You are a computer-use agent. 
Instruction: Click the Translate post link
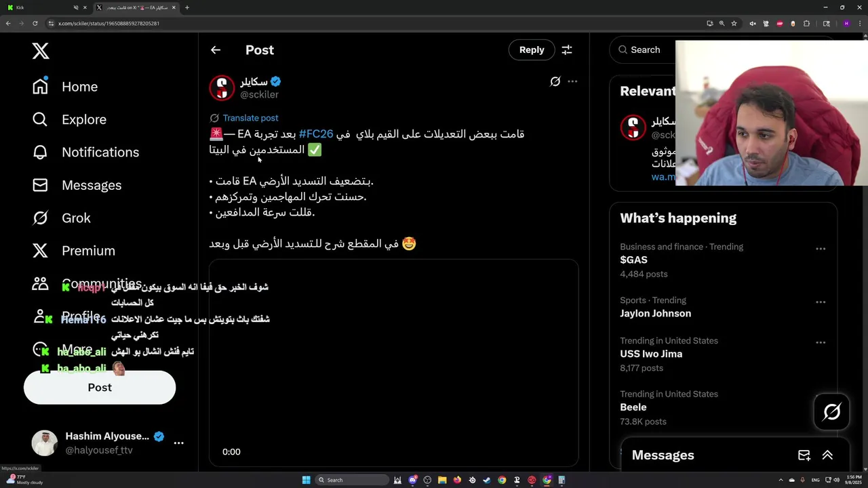point(250,118)
